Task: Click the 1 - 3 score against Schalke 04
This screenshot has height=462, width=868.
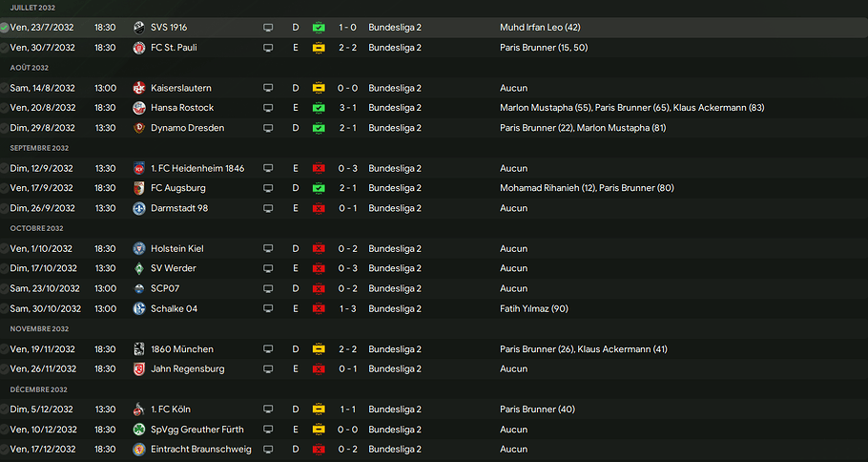Action: 348,308
